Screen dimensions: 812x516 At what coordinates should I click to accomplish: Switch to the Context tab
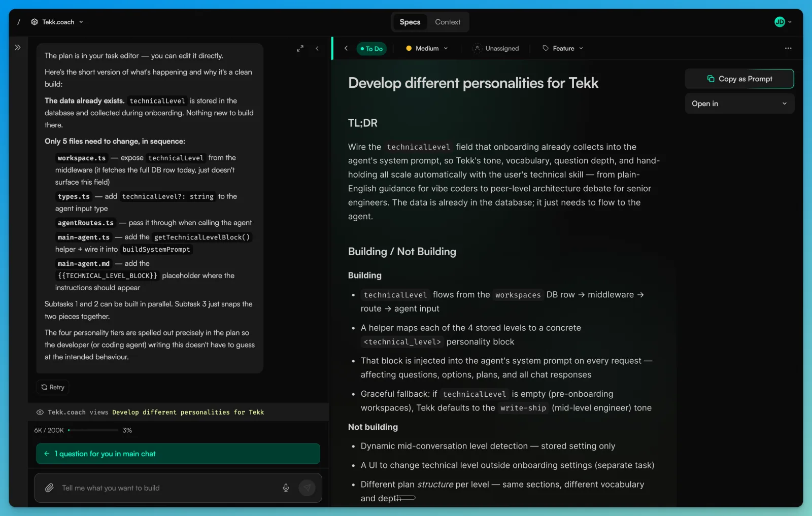pyautogui.click(x=448, y=22)
